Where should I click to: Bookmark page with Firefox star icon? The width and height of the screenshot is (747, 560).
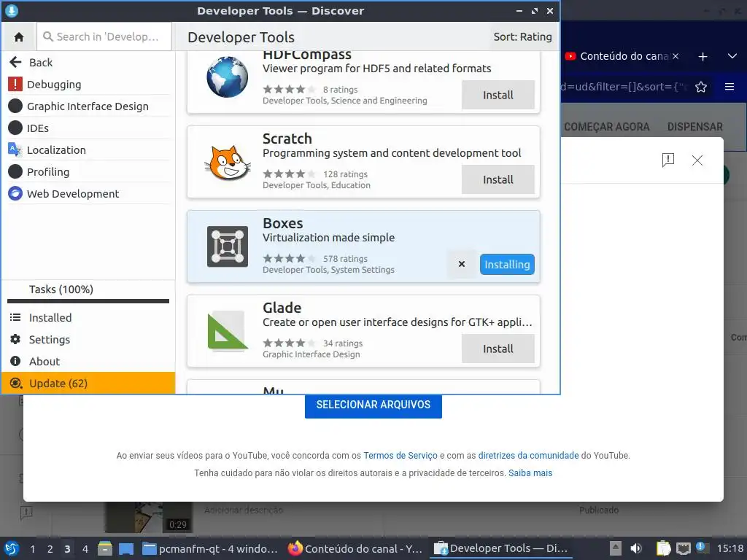tap(701, 87)
